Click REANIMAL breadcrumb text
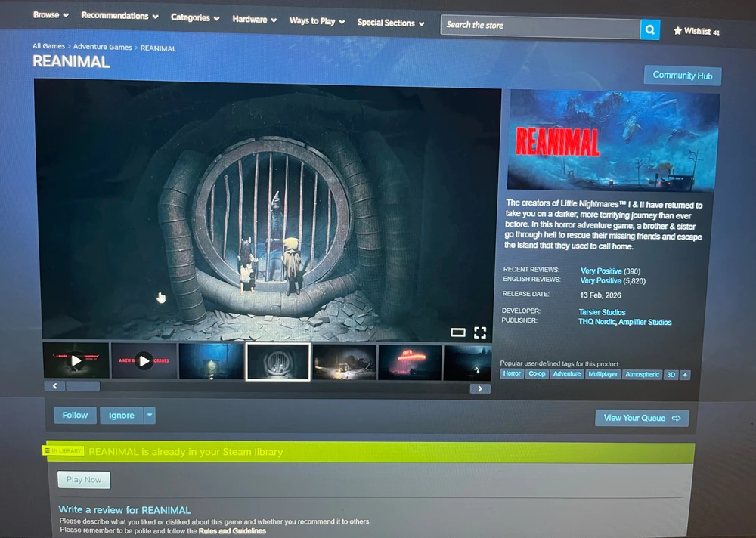 point(158,48)
